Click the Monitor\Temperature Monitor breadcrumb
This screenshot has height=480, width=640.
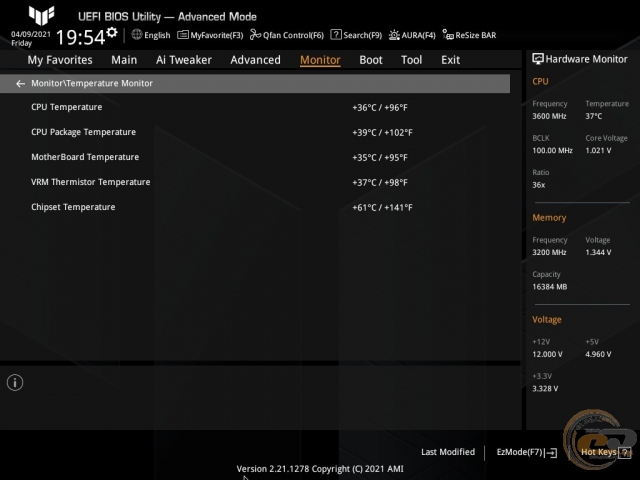(92, 83)
